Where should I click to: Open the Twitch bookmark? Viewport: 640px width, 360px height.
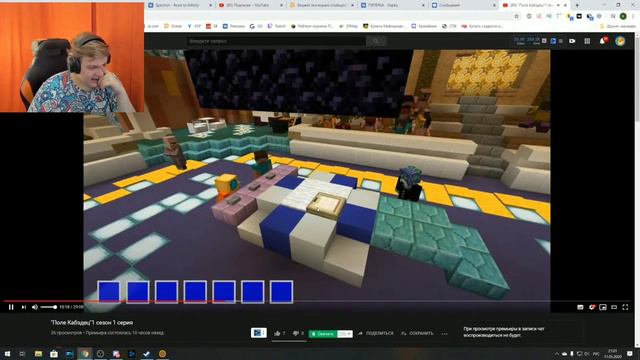click(277, 26)
